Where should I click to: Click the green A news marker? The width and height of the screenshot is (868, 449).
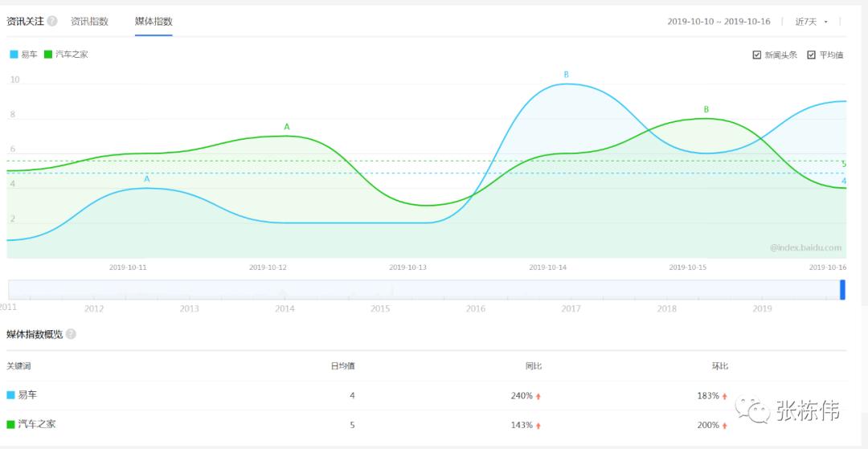pos(287,127)
